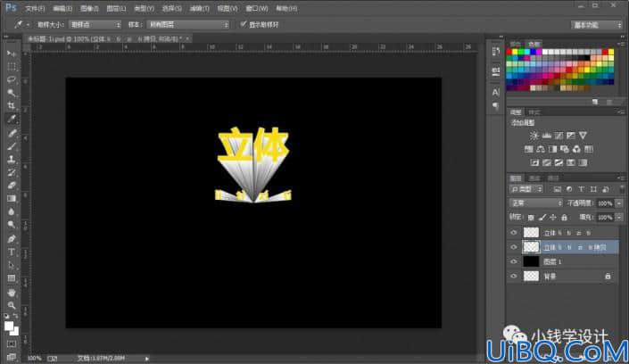Image resolution: width=629 pixels, height=364 pixels.
Task: Open the tool preset picker arrow
Action: pyautogui.click(x=28, y=25)
